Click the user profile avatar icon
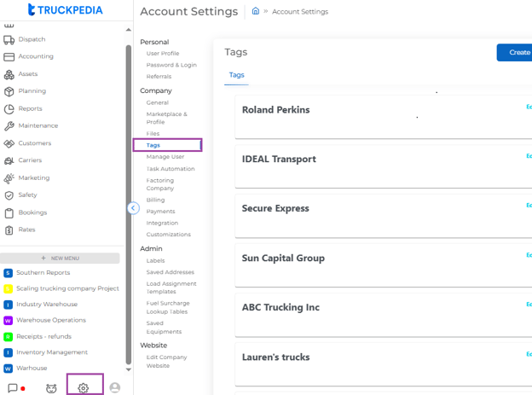This screenshot has width=532, height=395. (x=114, y=387)
